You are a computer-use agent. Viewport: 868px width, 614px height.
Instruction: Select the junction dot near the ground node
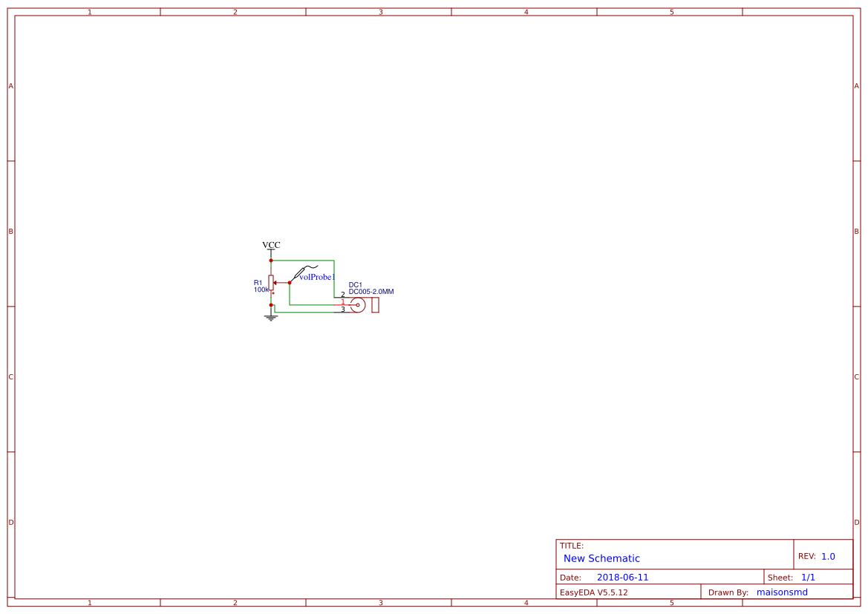271,304
